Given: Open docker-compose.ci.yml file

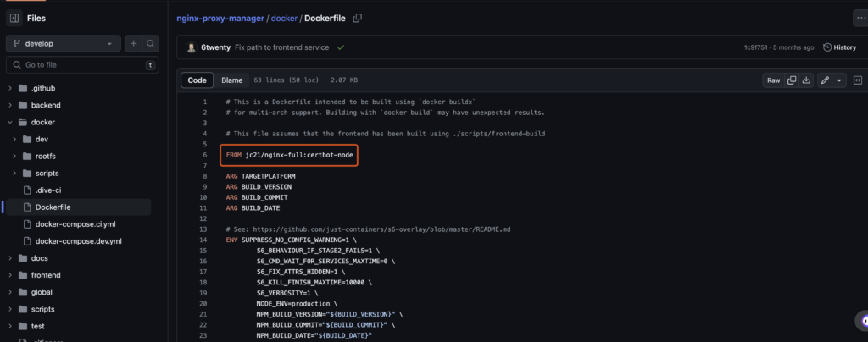Looking at the screenshot, I should (75, 224).
